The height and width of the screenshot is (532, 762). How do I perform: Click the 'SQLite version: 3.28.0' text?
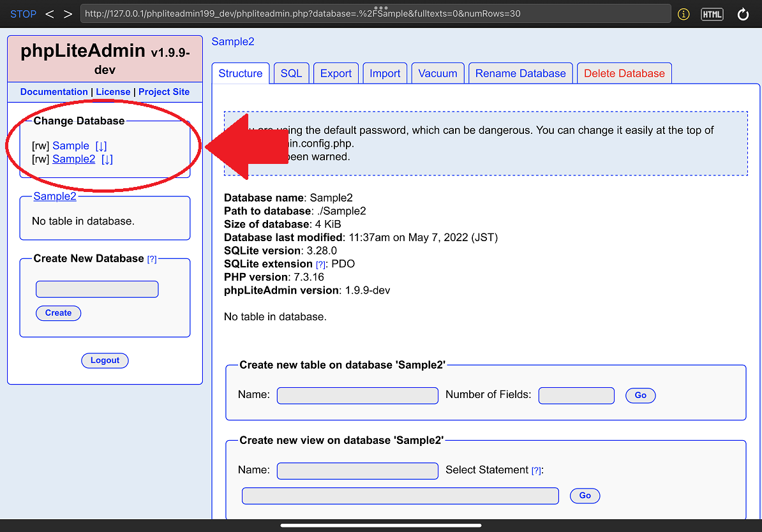coord(280,251)
